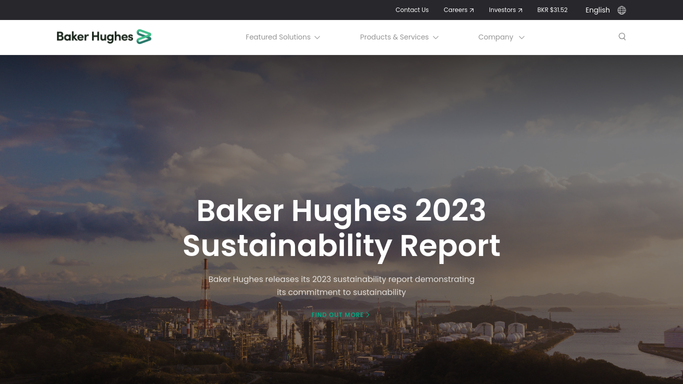The width and height of the screenshot is (683, 384).
Task: Open the Careers link
Action: pyautogui.click(x=455, y=10)
